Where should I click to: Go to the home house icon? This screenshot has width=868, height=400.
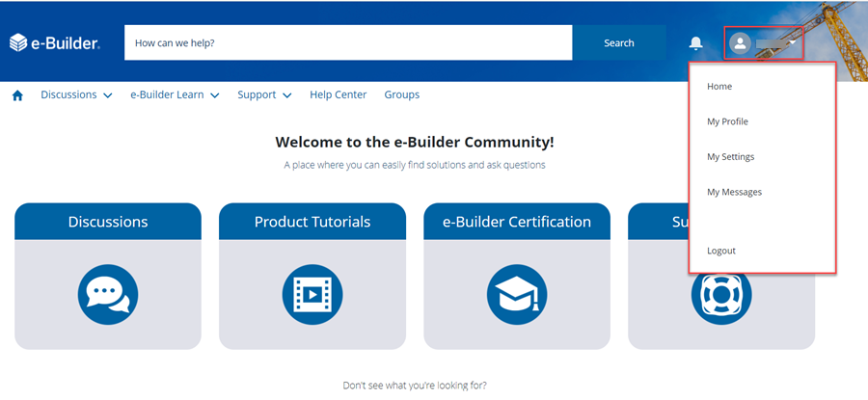(17, 95)
